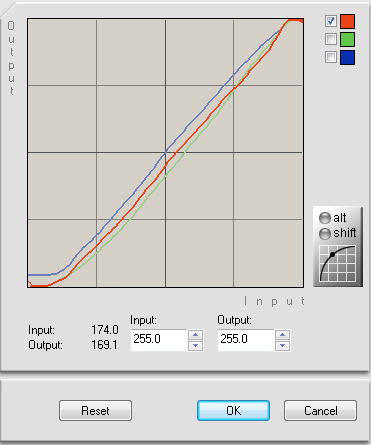
Task: Click the center of the curves graph
Action: pyautogui.click(x=165, y=153)
